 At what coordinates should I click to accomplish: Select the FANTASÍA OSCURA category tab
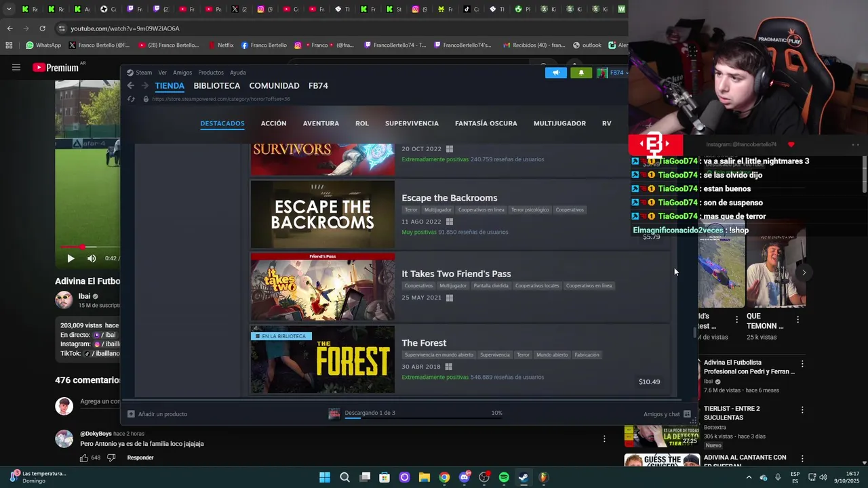[486, 123]
